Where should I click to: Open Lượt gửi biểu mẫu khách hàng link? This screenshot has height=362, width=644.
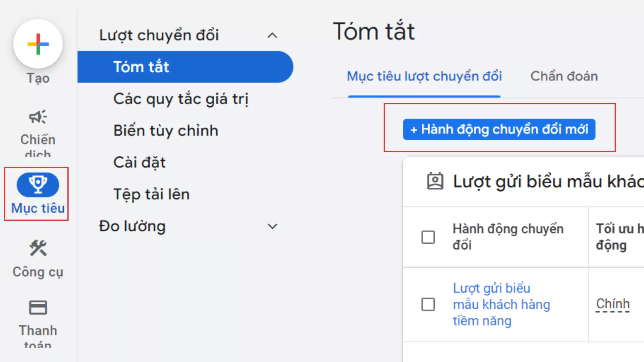(x=501, y=304)
